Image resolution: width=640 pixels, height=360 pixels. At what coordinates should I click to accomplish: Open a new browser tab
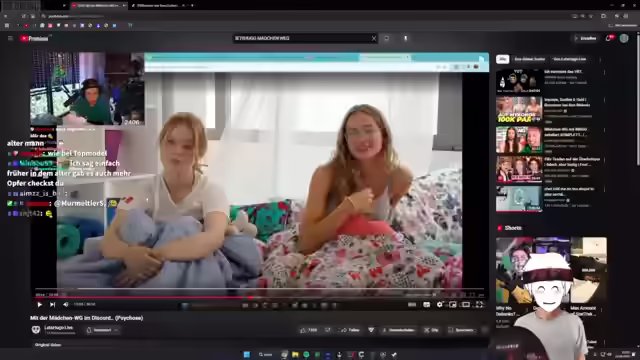(193, 6)
